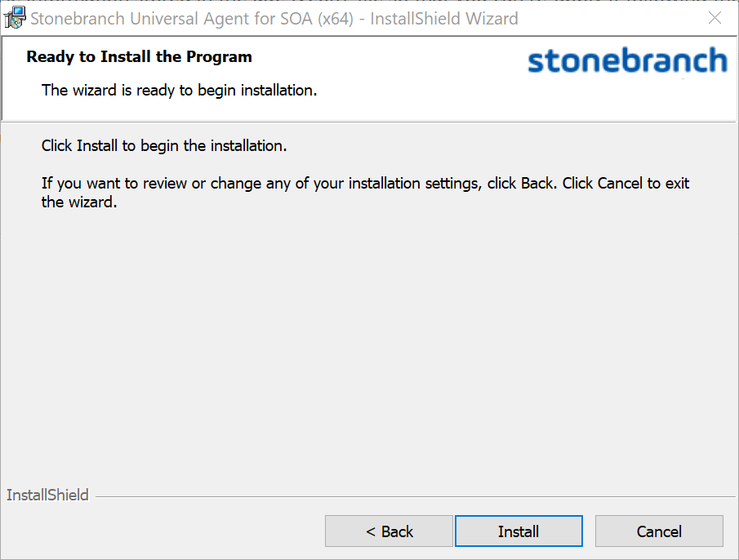Go back with the Back button
The image size is (739, 560).
(x=389, y=531)
